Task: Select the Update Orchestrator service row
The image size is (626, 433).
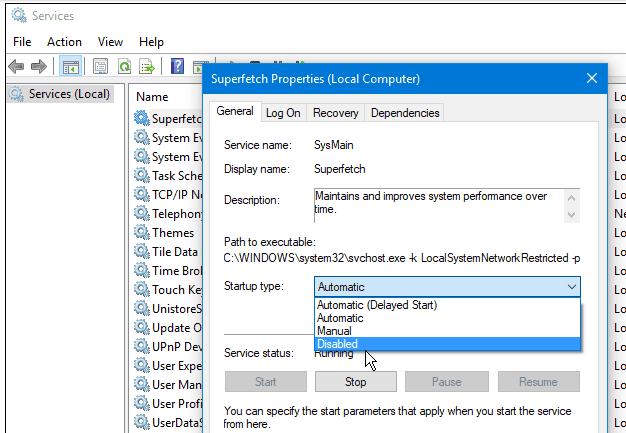Action: pyautogui.click(x=168, y=328)
